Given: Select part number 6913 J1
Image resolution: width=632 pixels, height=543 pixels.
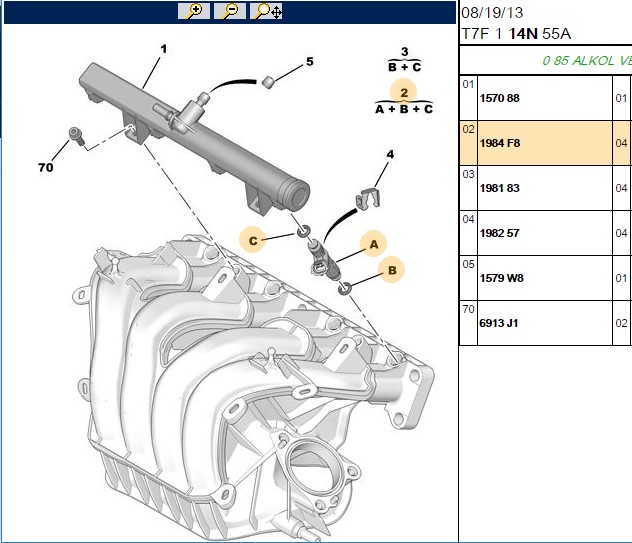Looking at the screenshot, I should [499, 323].
